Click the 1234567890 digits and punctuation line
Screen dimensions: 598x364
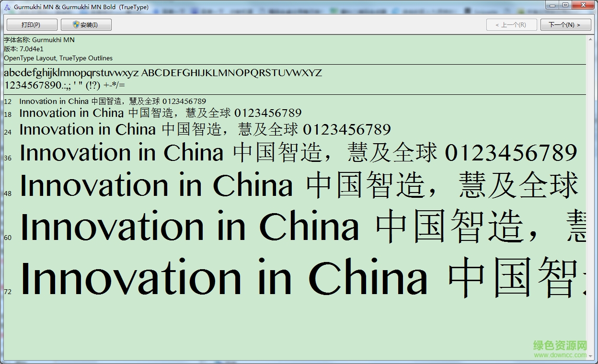click(x=64, y=85)
